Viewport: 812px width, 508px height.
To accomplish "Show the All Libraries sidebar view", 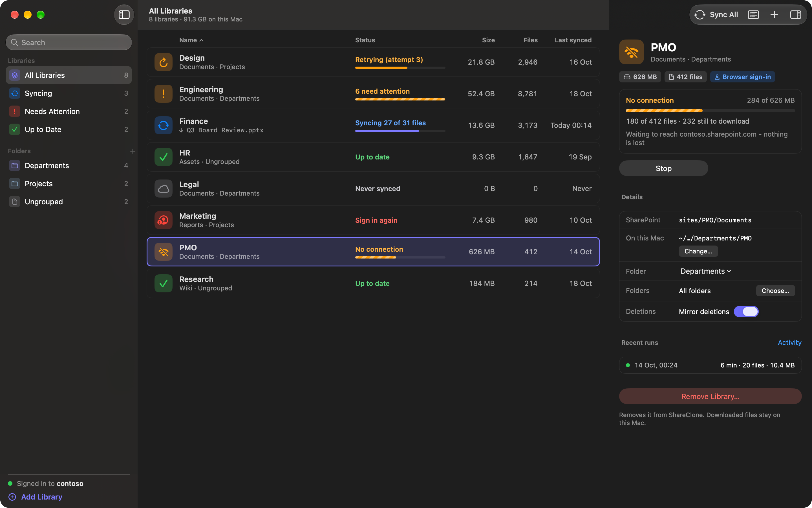I will pos(69,75).
